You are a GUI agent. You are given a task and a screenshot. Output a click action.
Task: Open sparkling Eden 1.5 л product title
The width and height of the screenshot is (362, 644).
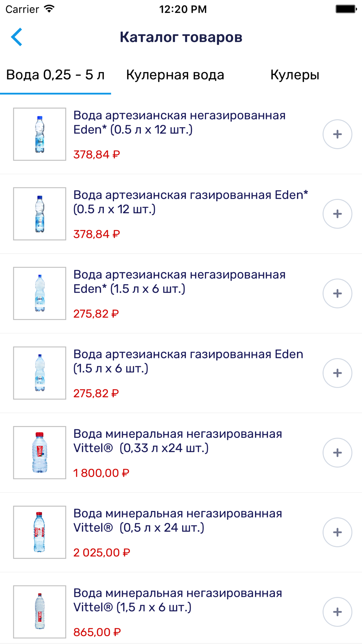click(x=188, y=361)
